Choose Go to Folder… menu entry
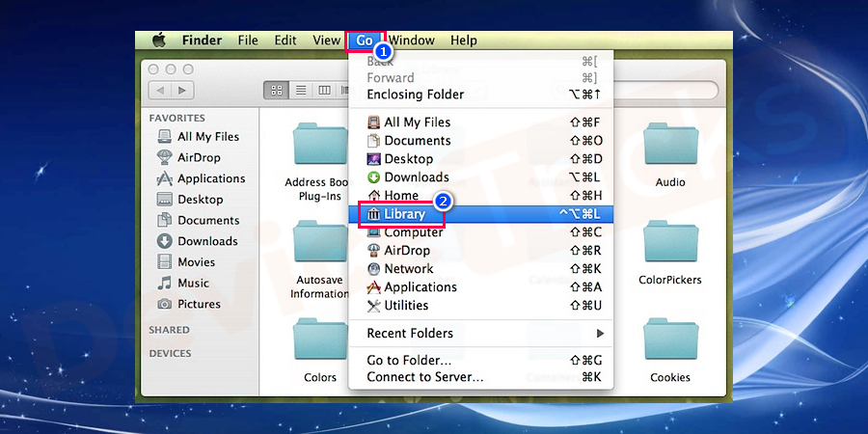The width and height of the screenshot is (868, 434). click(x=409, y=361)
